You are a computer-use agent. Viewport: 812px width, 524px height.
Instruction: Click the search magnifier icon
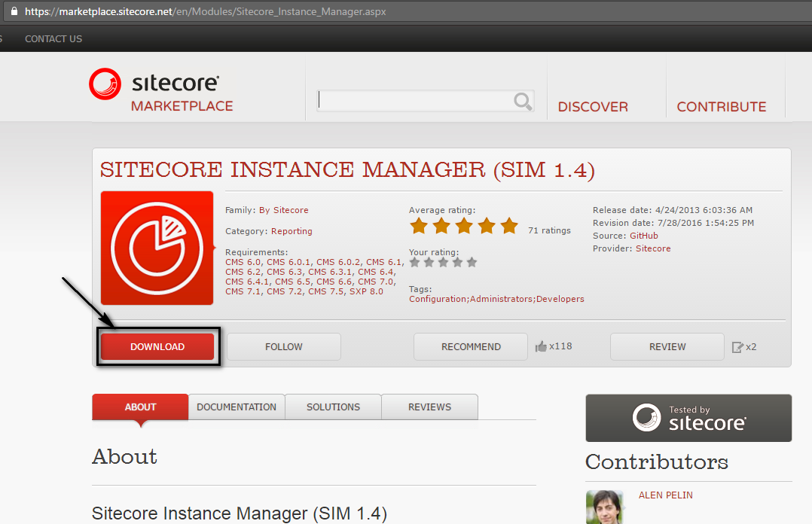[523, 101]
